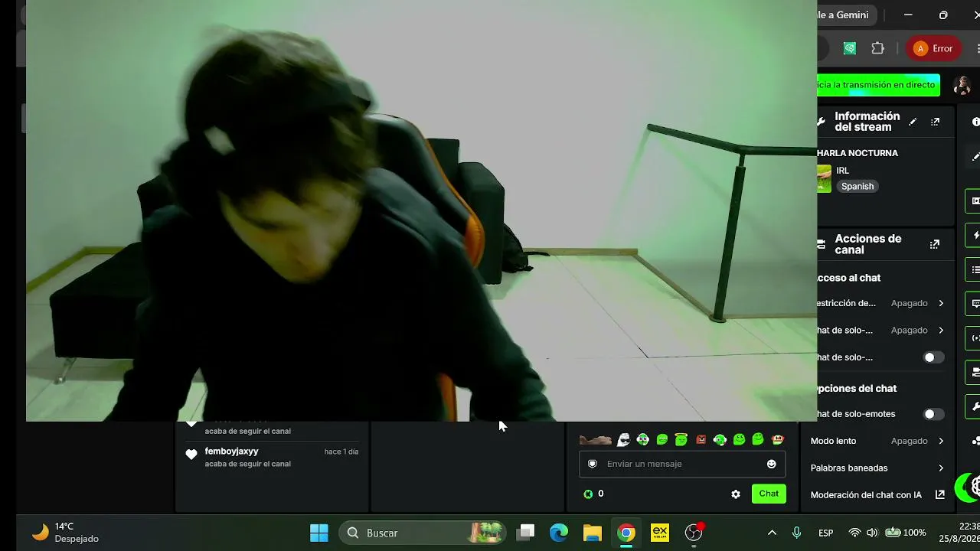
Task: Click the info icon in right sidebar
Action: 975,122
